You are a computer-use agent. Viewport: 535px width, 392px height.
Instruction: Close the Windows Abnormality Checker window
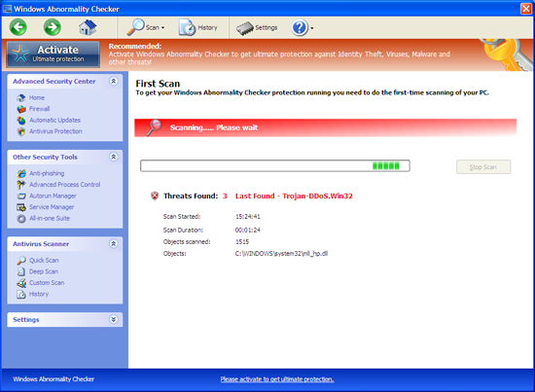click(526, 9)
